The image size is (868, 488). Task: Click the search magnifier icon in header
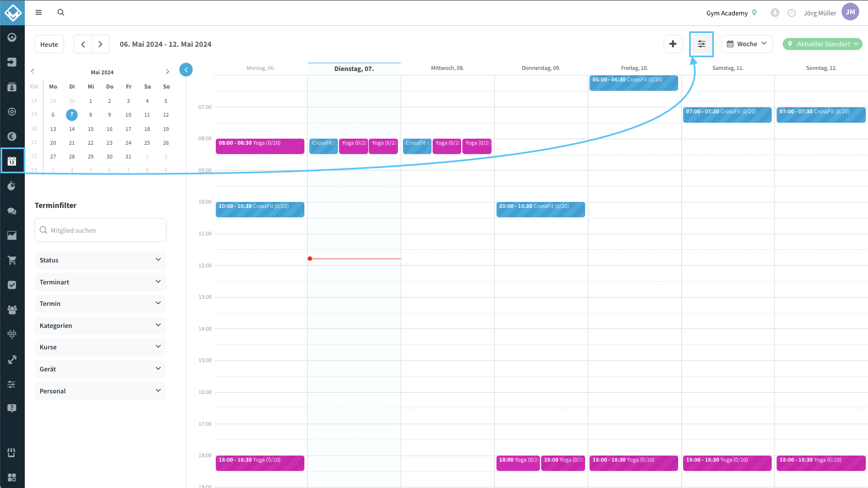click(x=61, y=12)
